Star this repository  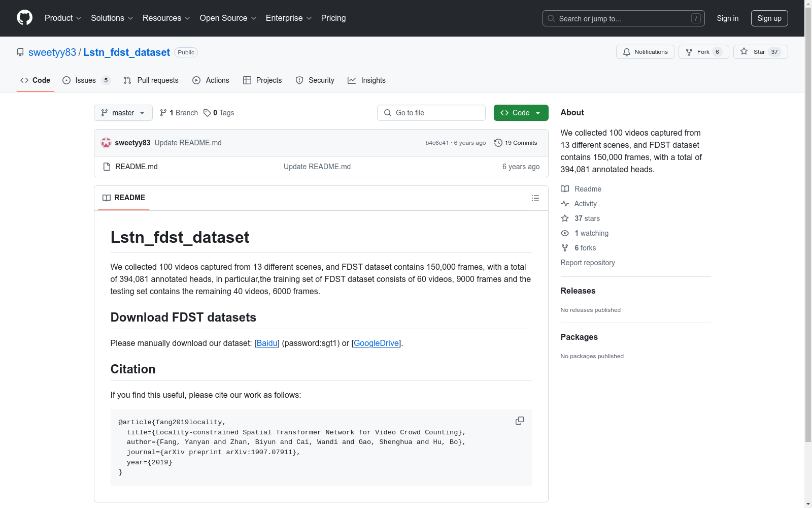click(x=760, y=52)
